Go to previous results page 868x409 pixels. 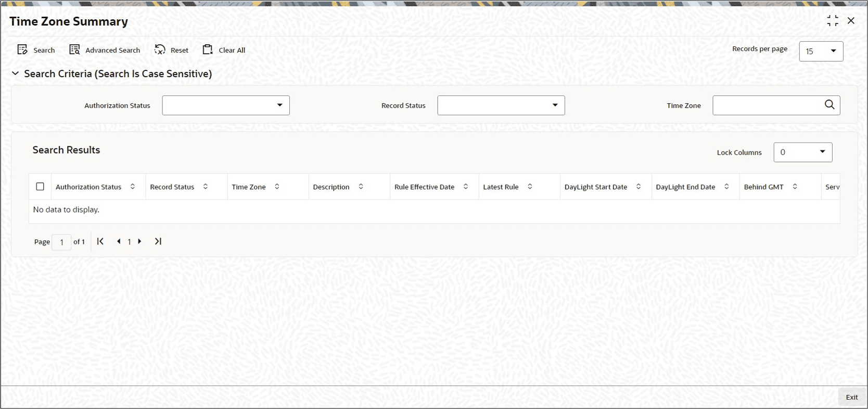point(119,241)
